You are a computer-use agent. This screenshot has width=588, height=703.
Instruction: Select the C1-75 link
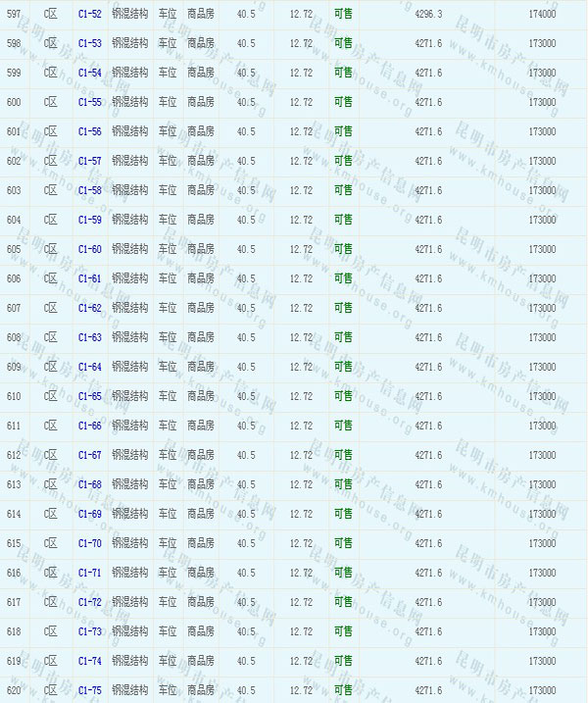point(89,690)
